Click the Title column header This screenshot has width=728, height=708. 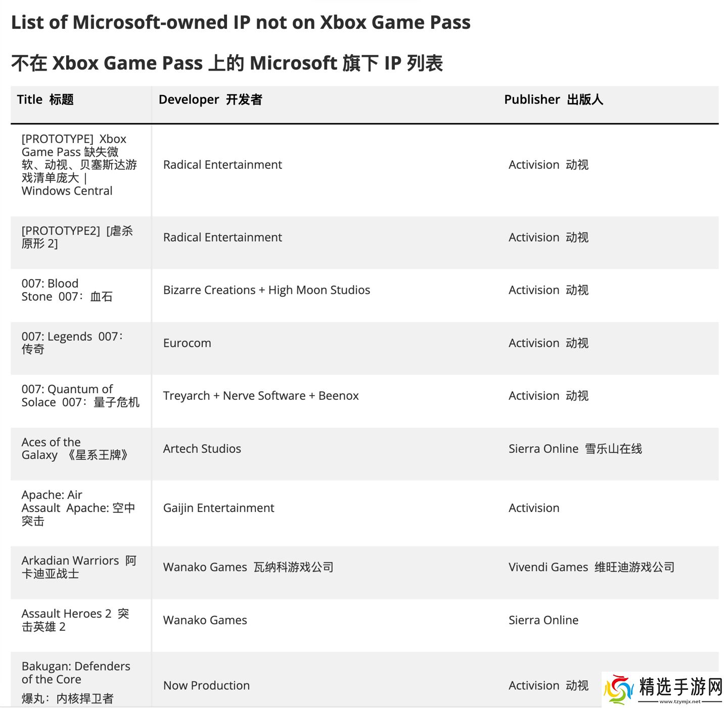(45, 100)
